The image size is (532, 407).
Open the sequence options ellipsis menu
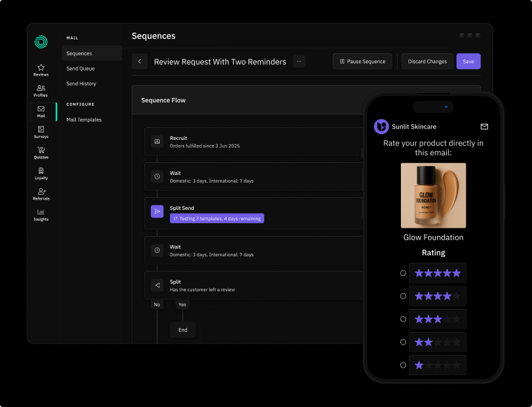click(x=298, y=61)
